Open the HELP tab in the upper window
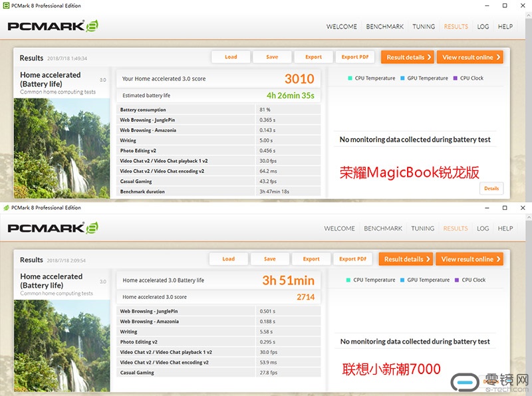The height and width of the screenshot is (396, 532). 505,27
